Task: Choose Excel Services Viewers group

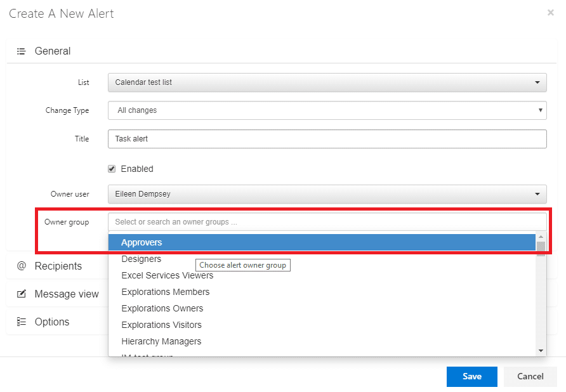Action: click(x=322, y=275)
